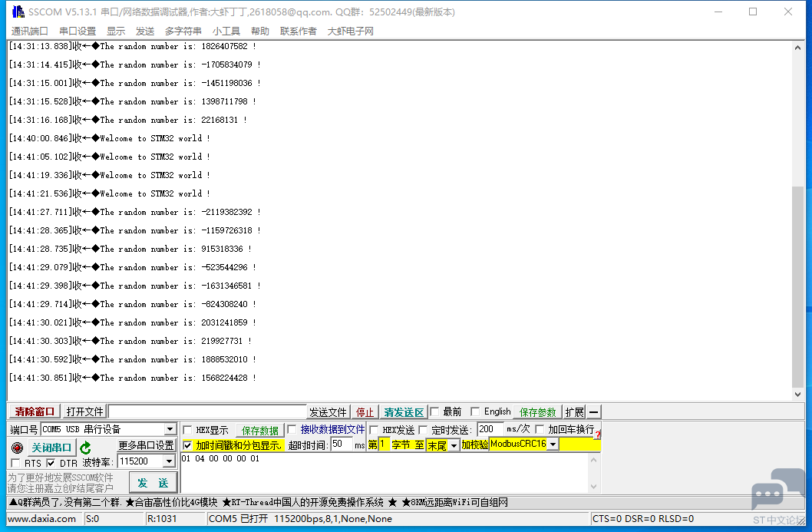
Task: Click the 打开文件 button
Action: pyautogui.click(x=85, y=411)
